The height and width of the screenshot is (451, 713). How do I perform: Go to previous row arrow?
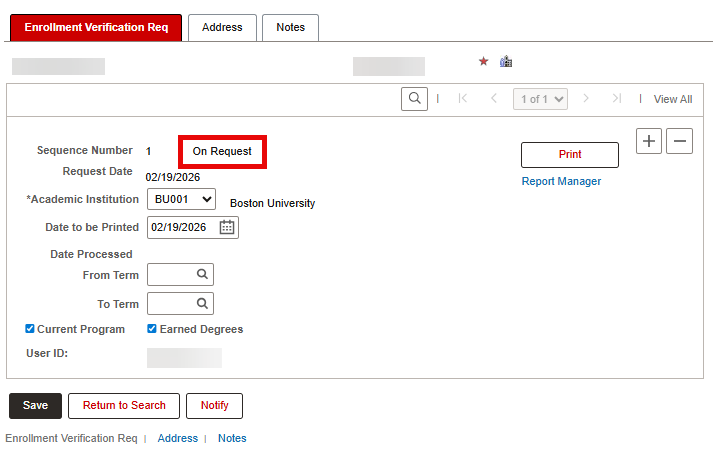(x=494, y=98)
